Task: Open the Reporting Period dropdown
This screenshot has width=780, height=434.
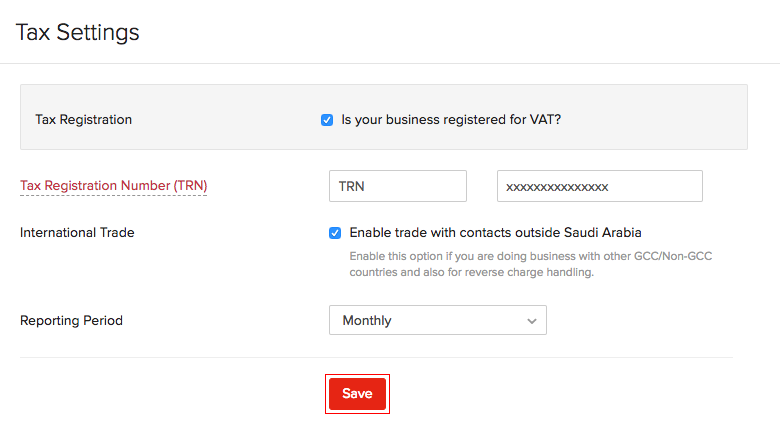Action: (437, 320)
